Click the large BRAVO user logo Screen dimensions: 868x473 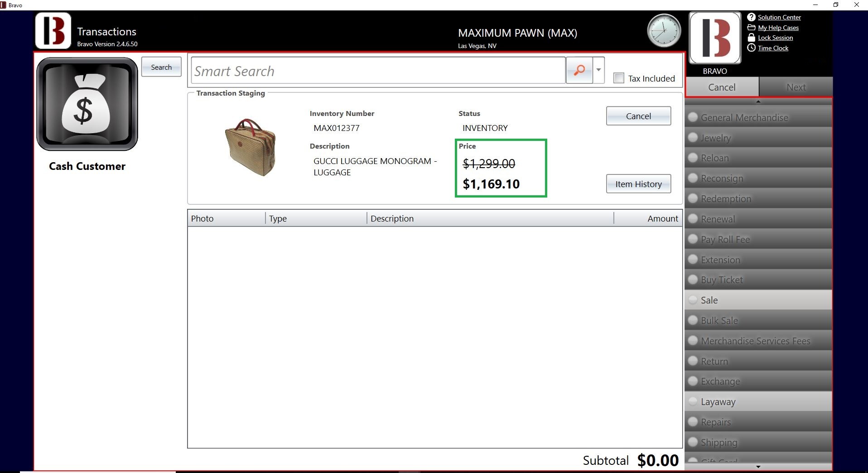pyautogui.click(x=715, y=38)
